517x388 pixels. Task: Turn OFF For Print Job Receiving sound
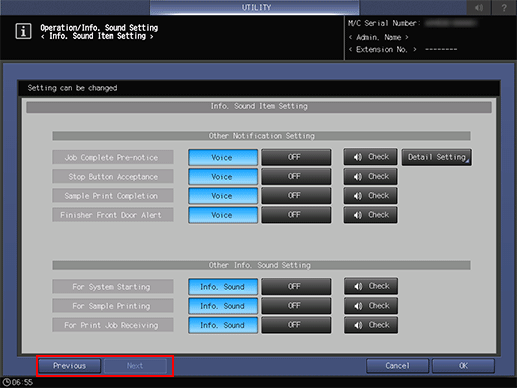(296, 325)
